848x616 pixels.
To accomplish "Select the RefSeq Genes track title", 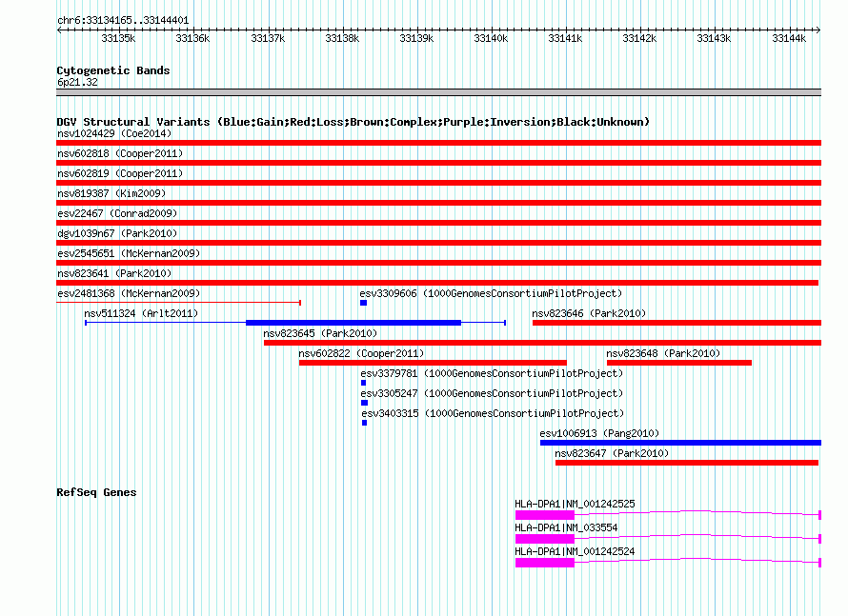I will [x=96, y=492].
